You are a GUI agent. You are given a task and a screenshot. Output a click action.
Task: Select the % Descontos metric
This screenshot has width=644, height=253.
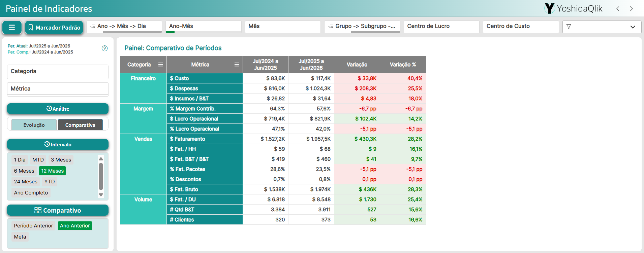pyautogui.click(x=205, y=179)
